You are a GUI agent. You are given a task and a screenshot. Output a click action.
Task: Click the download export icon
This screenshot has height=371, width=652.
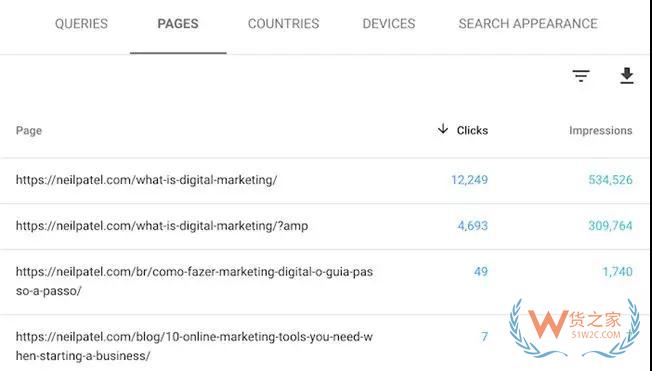[627, 76]
